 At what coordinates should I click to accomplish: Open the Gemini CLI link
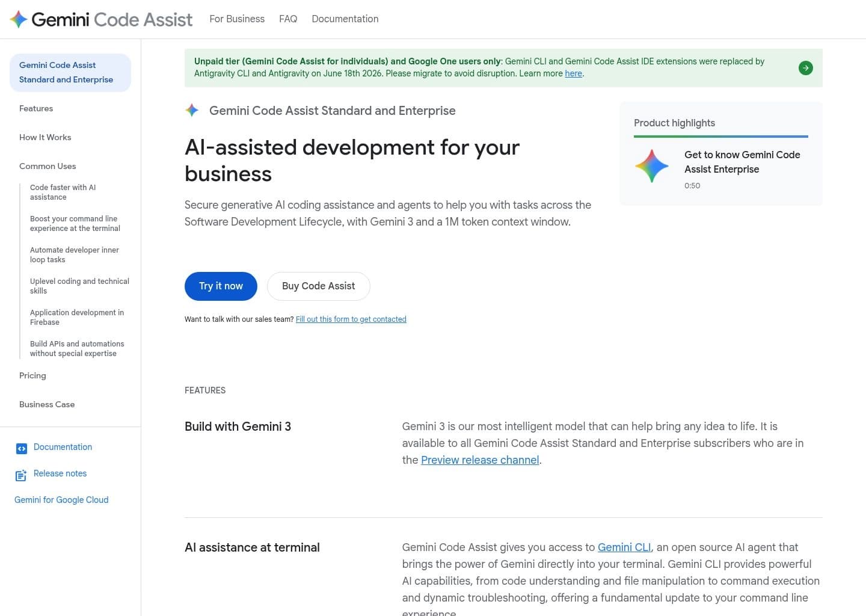pos(624,547)
